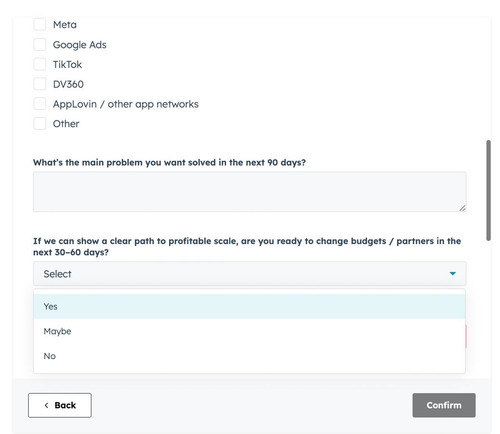Select the DV360 checkbox
The width and height of the screenshot is (500, 434).
(40, 84)
